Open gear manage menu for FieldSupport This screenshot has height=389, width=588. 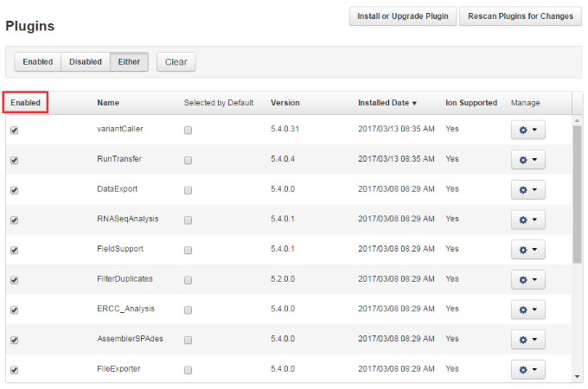coord(527,250)
